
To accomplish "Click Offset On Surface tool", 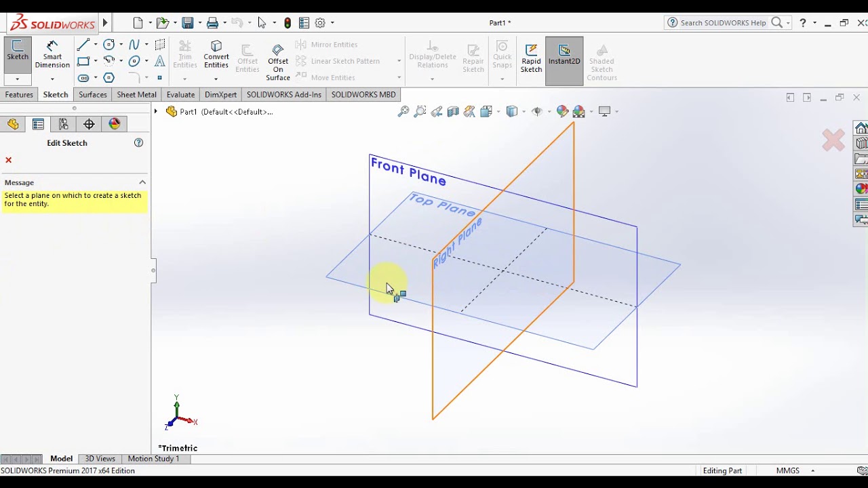I will point(278,62).
